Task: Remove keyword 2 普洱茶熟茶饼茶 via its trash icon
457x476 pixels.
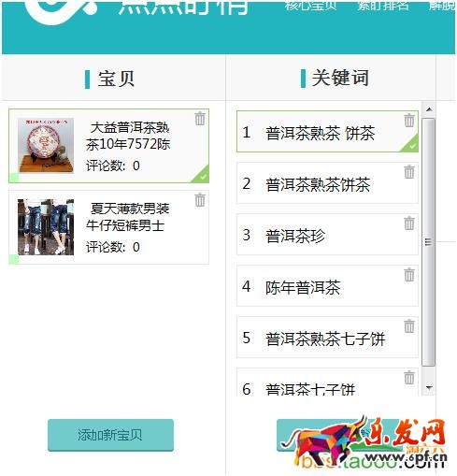Action: [x=409, y=171]
